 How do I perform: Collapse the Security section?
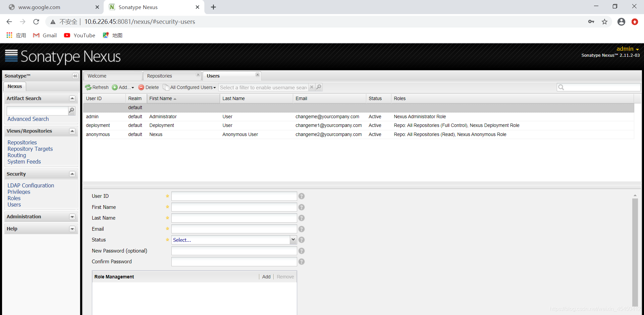click(x=72, y=174)
